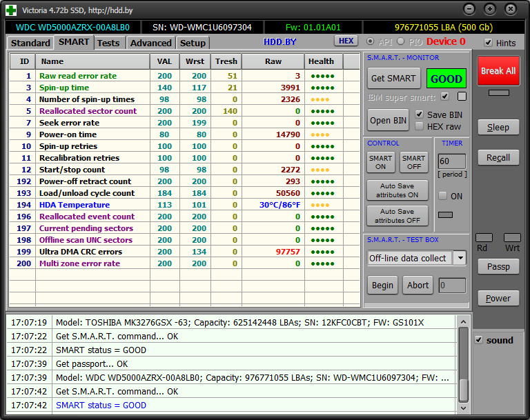Click the Seek error rate row
This screenshot has height=420, width=530.
[184, 123]
